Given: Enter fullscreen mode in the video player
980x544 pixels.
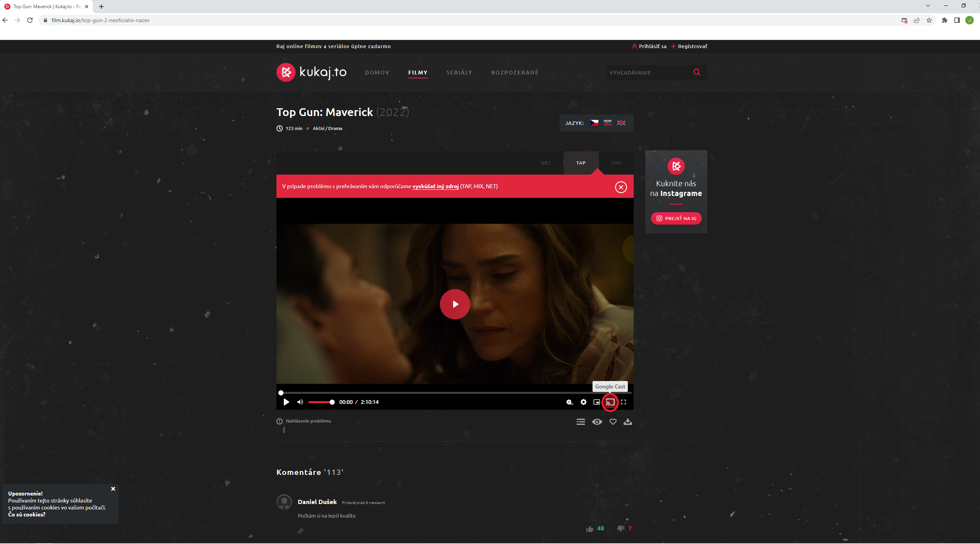Looking at the screenshot, I should pos(624,402).
